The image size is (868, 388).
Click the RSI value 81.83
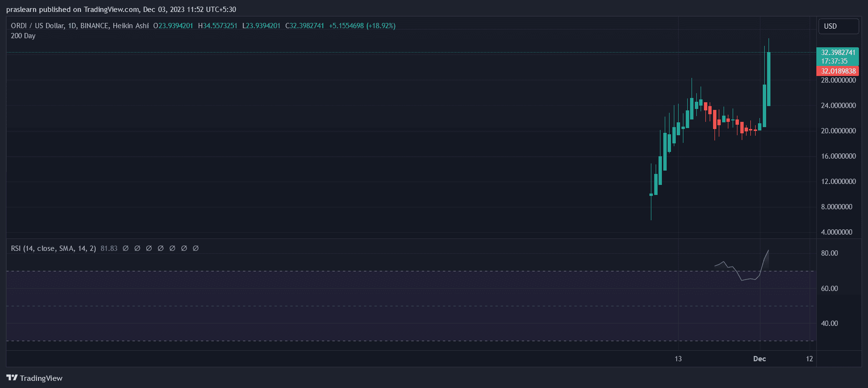click(x=109, y=248)
